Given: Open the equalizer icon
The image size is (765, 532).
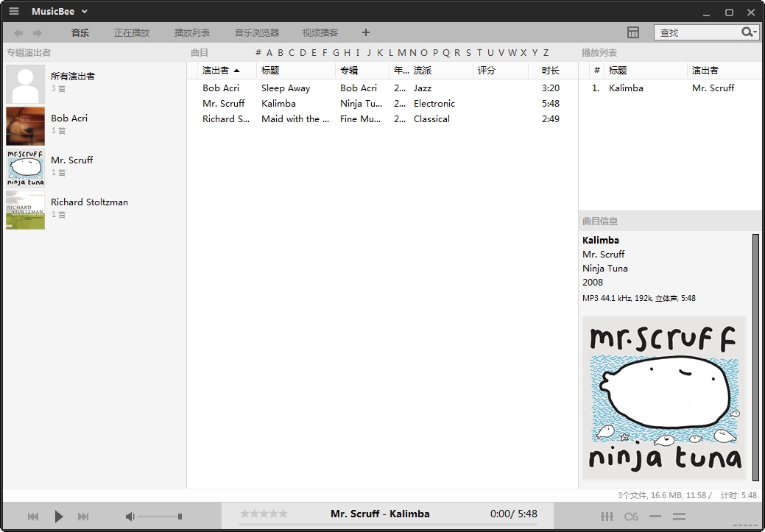Looking at the screenshot, I should click(x=607, y=517).
